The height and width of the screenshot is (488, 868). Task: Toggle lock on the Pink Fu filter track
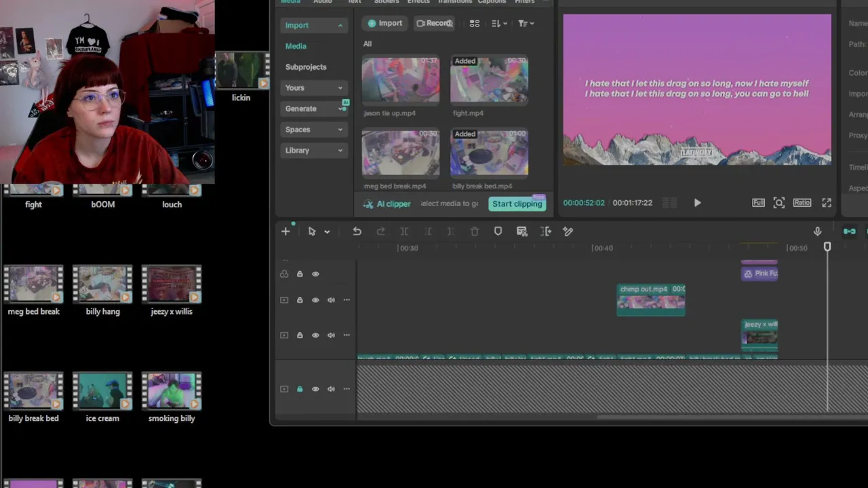tap(300, 274)
